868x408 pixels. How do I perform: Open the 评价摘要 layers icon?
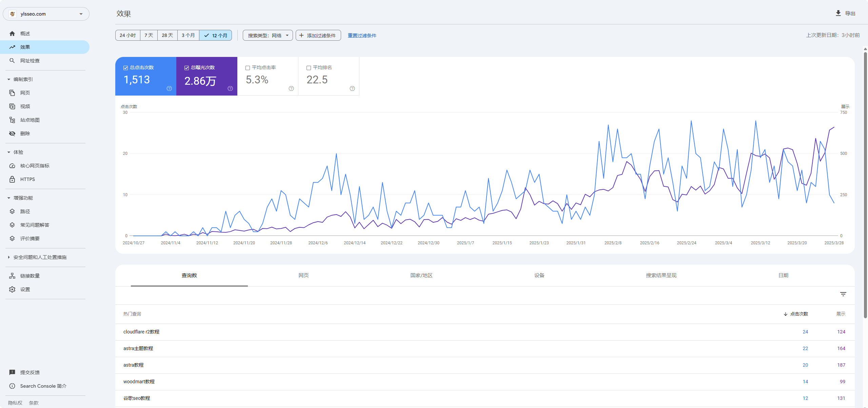click(x=12, y=239)
